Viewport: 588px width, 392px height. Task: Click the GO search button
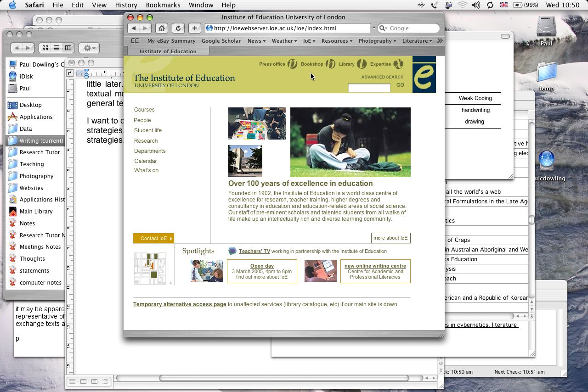pos(400,85)
